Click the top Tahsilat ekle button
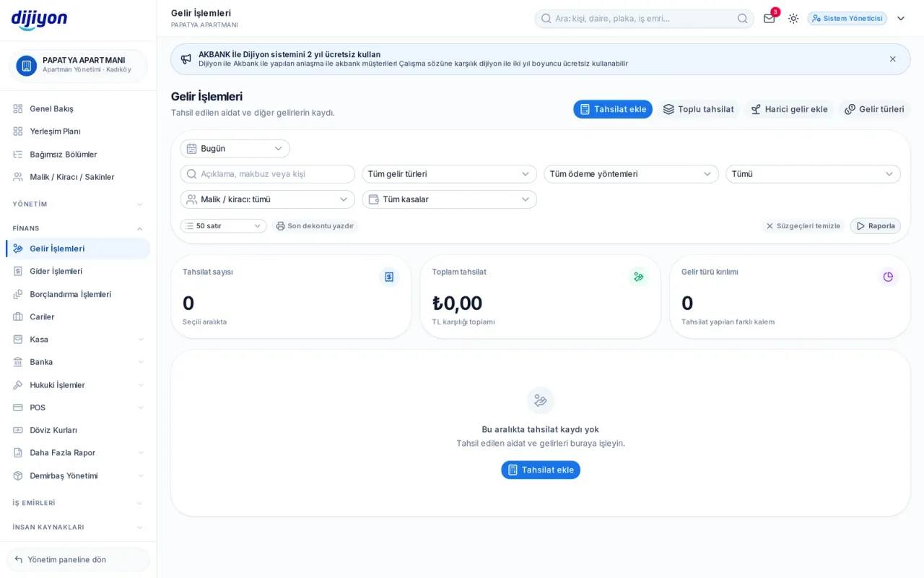 point(613,109)
